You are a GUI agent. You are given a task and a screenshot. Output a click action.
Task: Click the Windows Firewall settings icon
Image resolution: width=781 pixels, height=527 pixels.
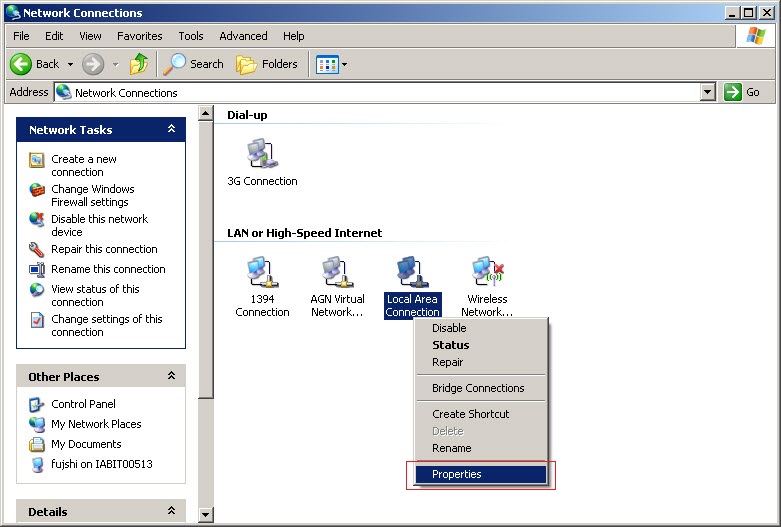click(x=37, y=190)
